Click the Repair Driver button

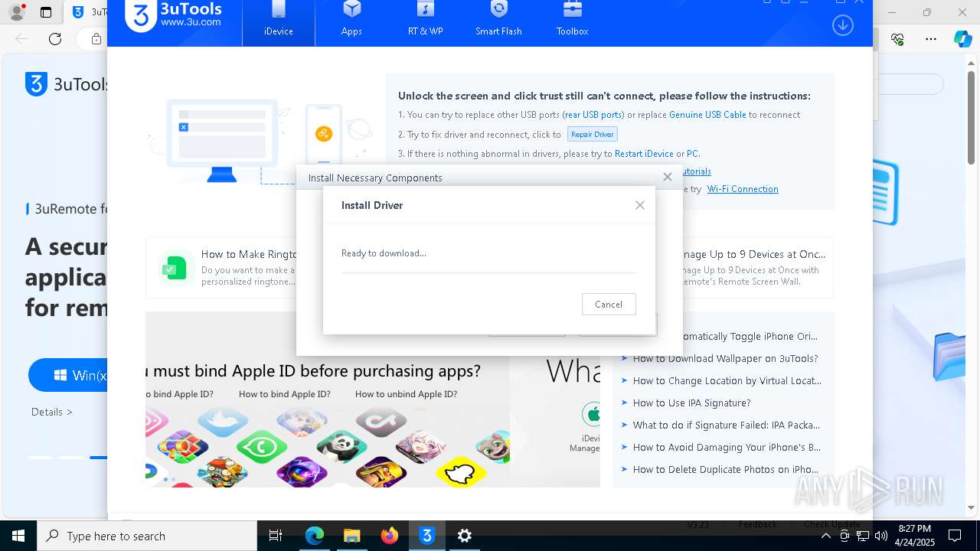593,134
